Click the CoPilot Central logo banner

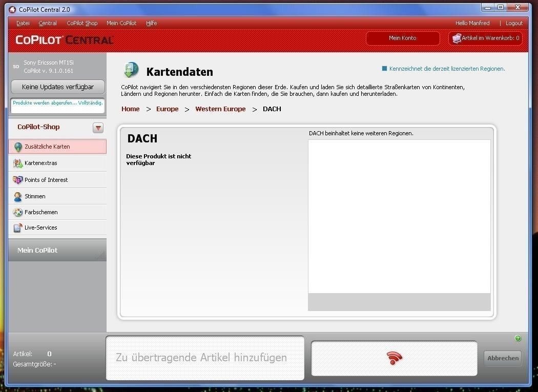coord(64,40)
